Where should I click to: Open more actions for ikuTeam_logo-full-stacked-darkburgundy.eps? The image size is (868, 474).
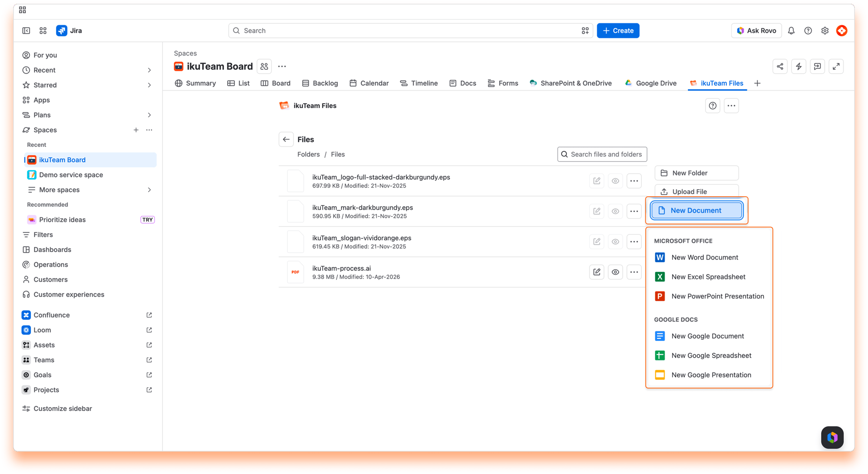pyautogui.click(x=634, y=181)
